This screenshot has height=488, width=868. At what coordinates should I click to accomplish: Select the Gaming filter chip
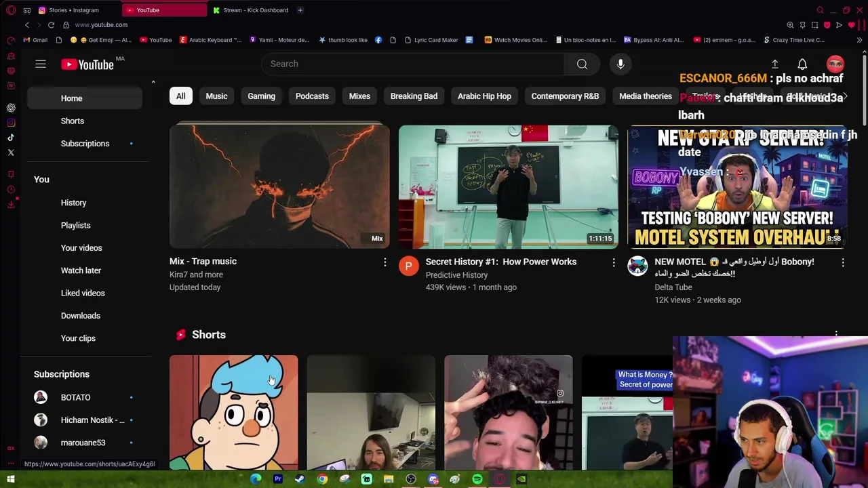click(x=262, y=96)
